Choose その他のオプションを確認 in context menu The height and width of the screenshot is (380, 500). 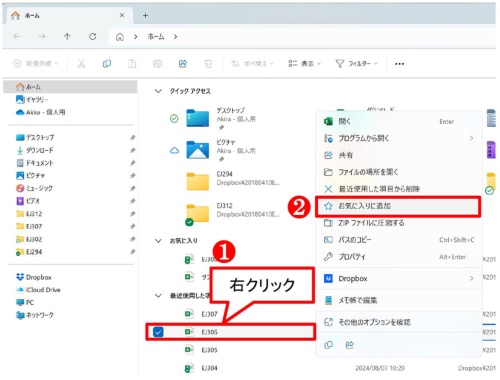399,322
